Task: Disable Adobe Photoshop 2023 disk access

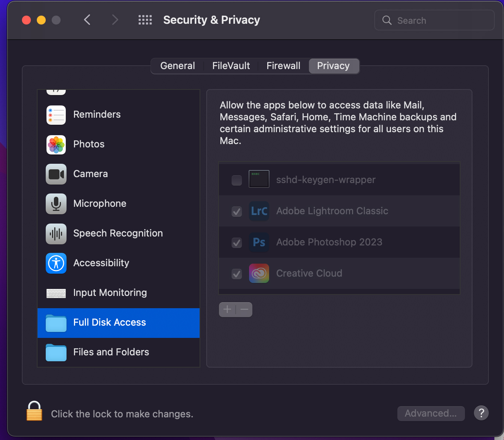Action: [237, 242]
